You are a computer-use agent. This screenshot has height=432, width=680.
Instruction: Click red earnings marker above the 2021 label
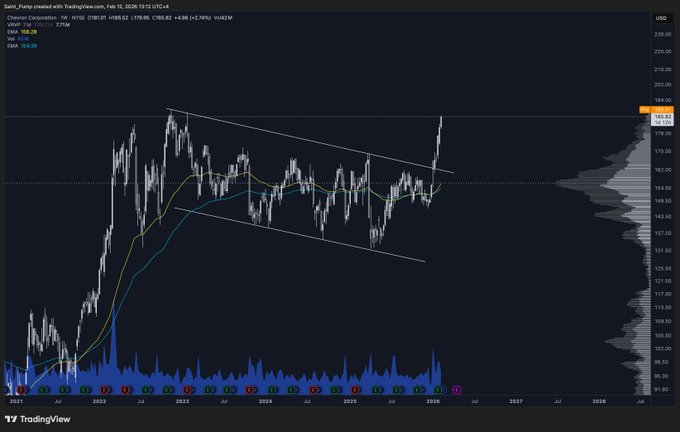point(20,390)
